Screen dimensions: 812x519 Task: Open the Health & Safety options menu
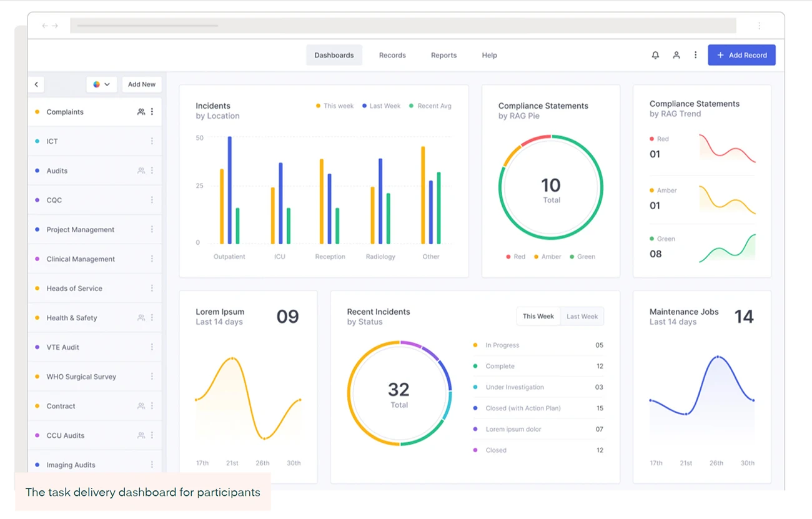[x=152, y=318]
